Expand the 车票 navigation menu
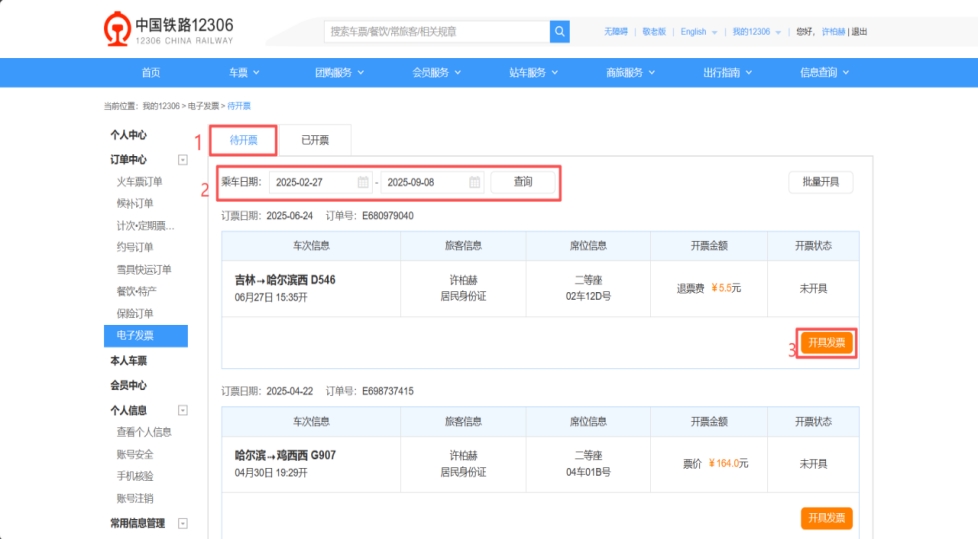The height and width of the screenshot is (539, 978). (x=244, y=72)
